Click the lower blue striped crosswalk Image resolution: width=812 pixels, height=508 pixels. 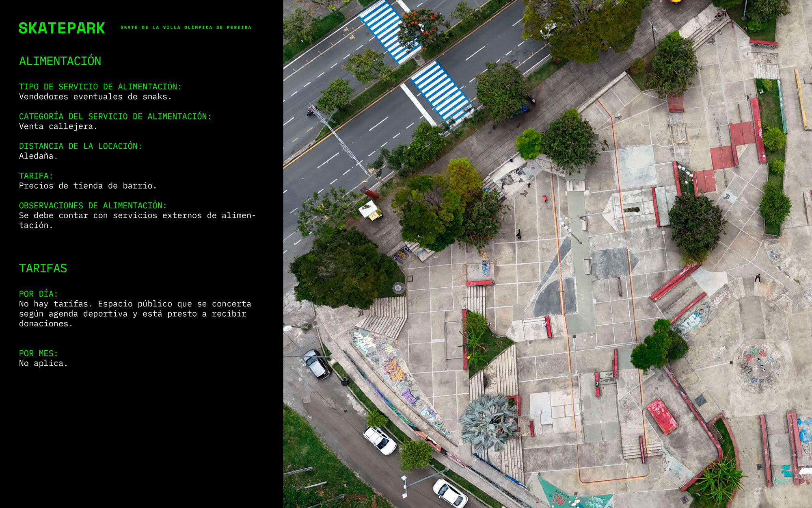(443, 91)
